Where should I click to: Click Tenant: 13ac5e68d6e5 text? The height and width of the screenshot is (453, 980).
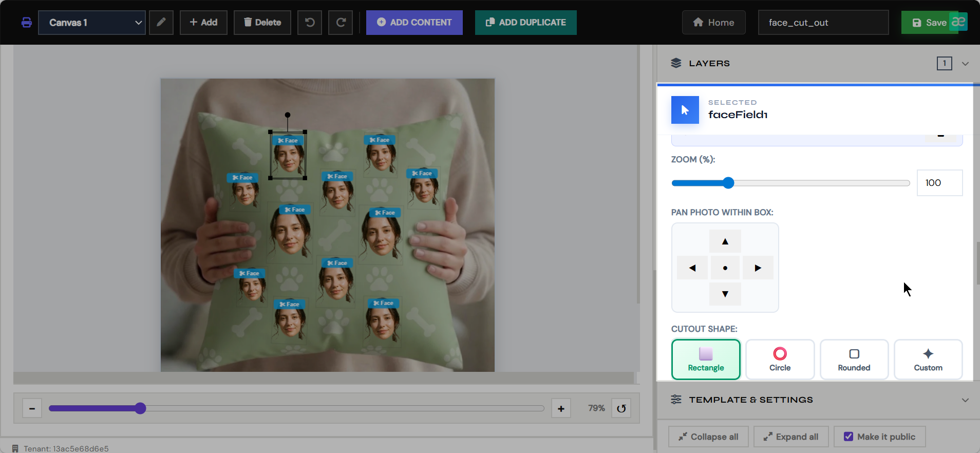(x=66, y=448)
